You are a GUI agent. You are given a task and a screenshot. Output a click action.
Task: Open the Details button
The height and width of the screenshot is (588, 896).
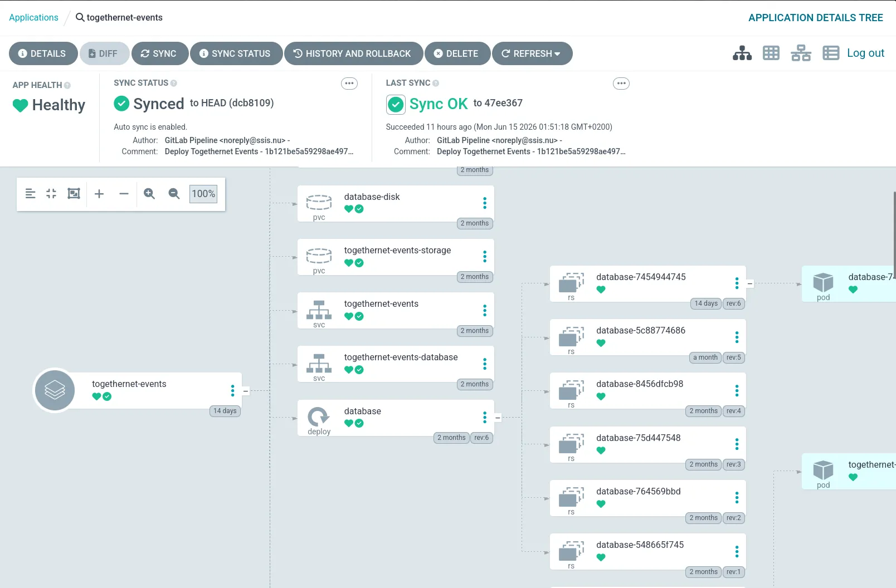click(43, 53)
